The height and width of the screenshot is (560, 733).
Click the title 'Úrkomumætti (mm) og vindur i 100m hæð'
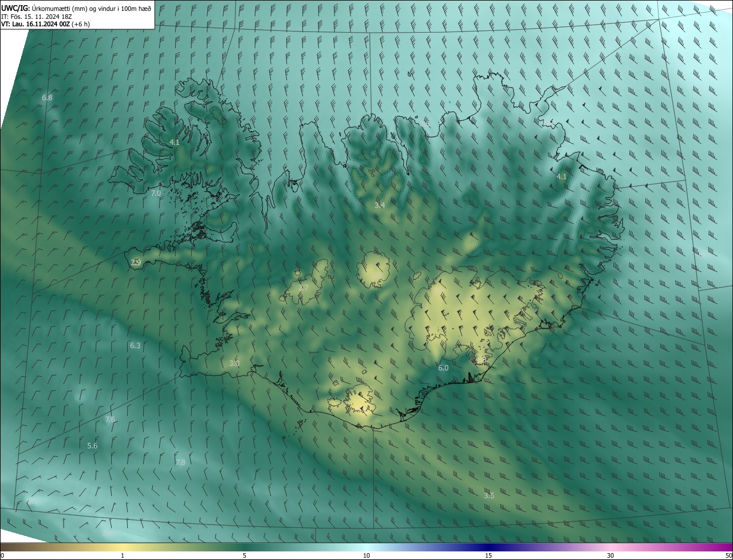(92, 8)
